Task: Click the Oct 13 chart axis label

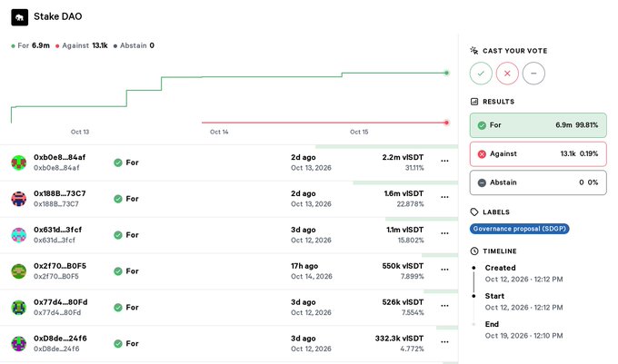Action: tap(80, 132)
